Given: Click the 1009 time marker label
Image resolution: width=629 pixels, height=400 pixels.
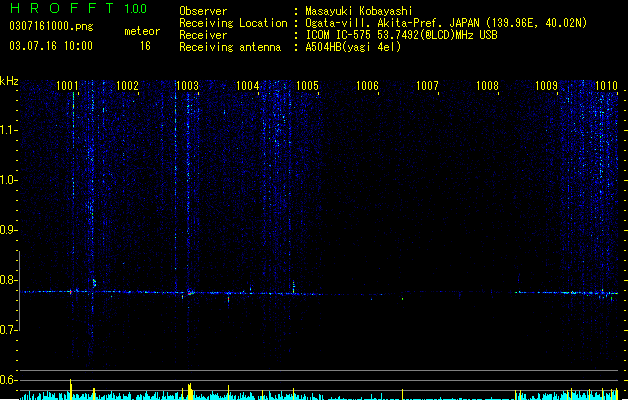Looking at the screenshot, I should (x=547, y=86).
